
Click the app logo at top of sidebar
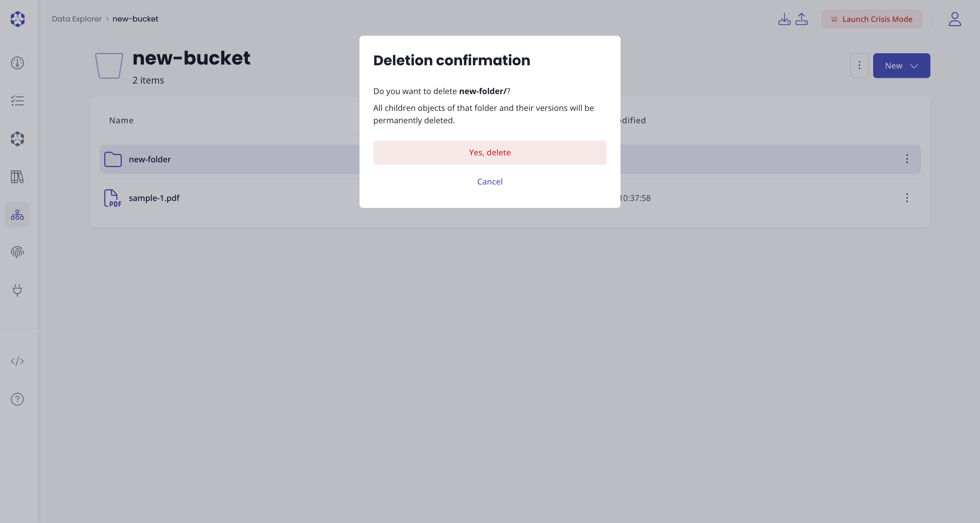[x=17, y=19]
